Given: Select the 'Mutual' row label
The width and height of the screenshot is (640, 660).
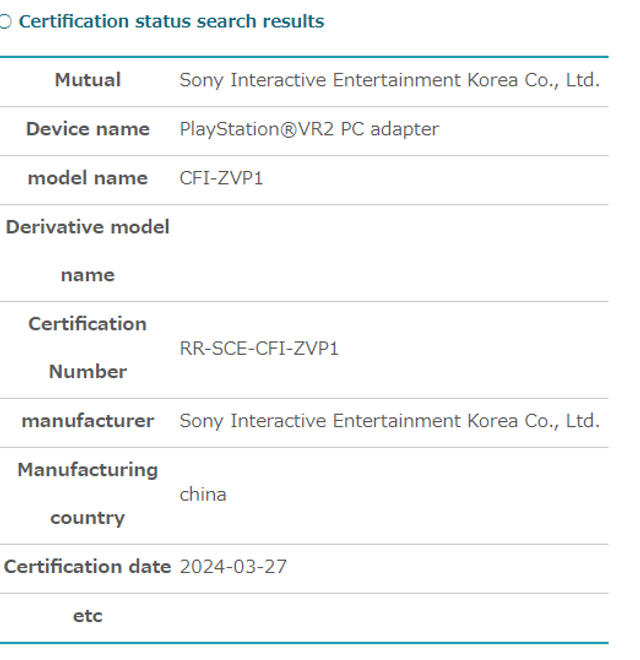Looking at the screenshot, I should tap(88, 80).
